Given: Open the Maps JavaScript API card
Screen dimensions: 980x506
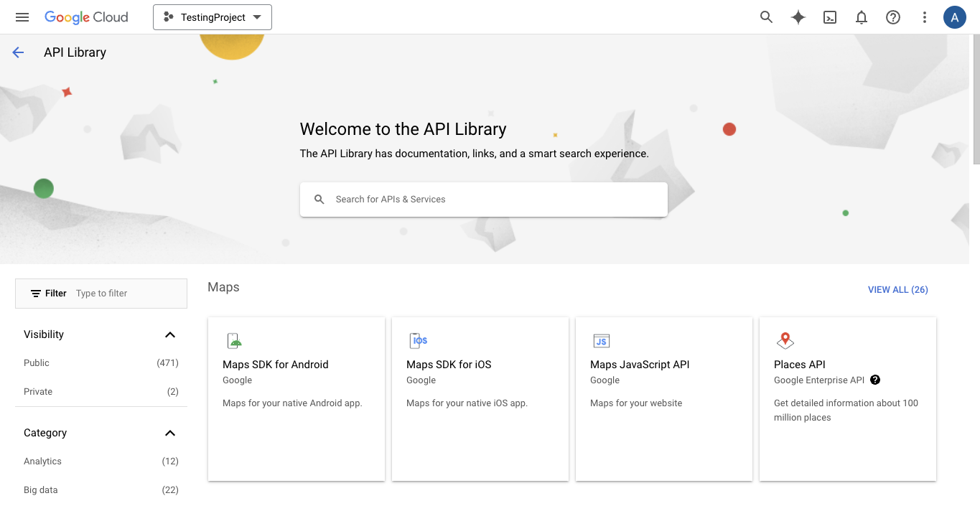Looking at the screenshot, I should pyautogui.click(x=664, y=399).
